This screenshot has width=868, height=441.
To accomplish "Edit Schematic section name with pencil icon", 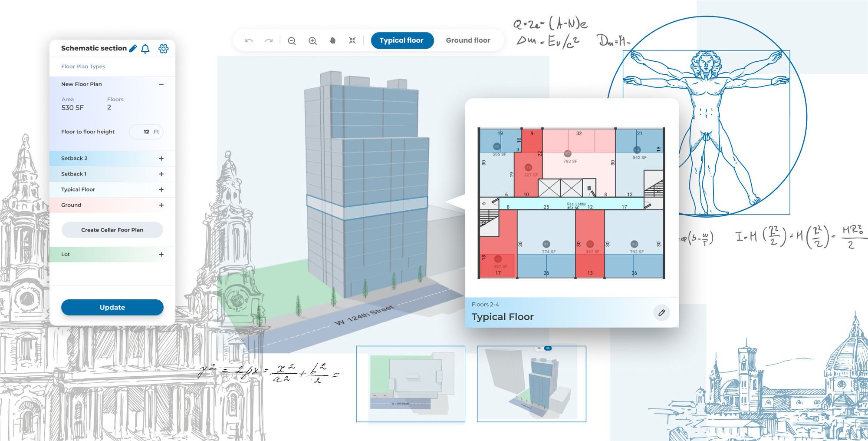I will [133, 48].
